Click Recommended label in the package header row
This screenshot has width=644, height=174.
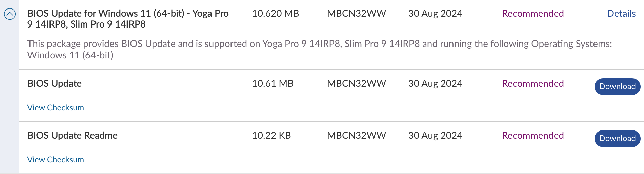click(533, 14)
